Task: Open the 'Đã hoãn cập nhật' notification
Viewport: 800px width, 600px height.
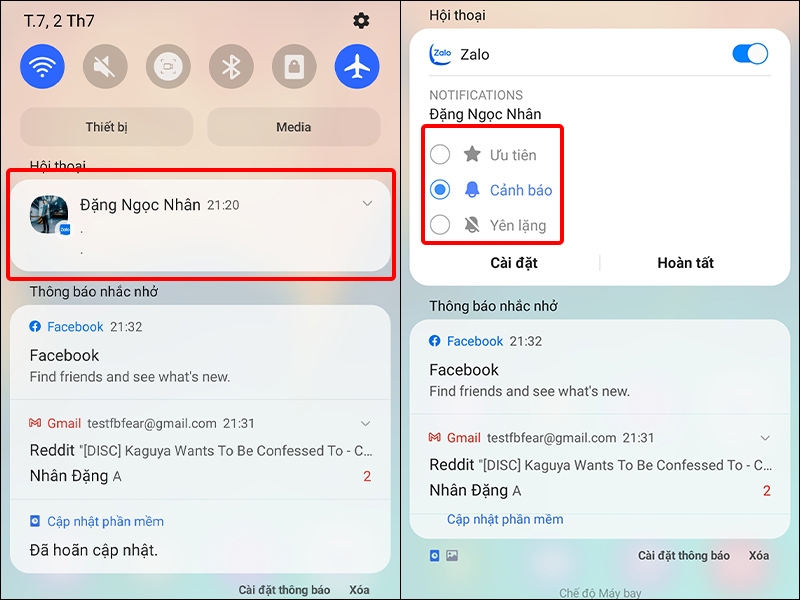Action: (201, 537)
